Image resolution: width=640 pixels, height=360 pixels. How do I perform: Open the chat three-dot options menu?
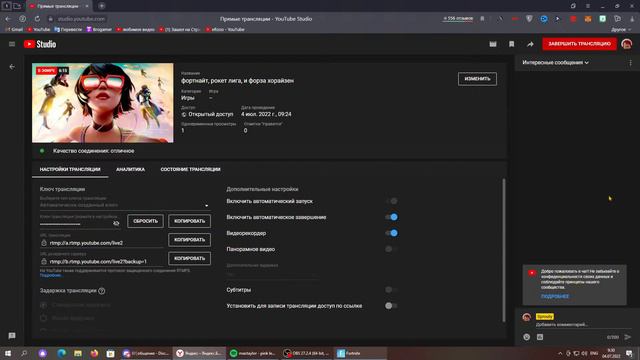[630, 63]
